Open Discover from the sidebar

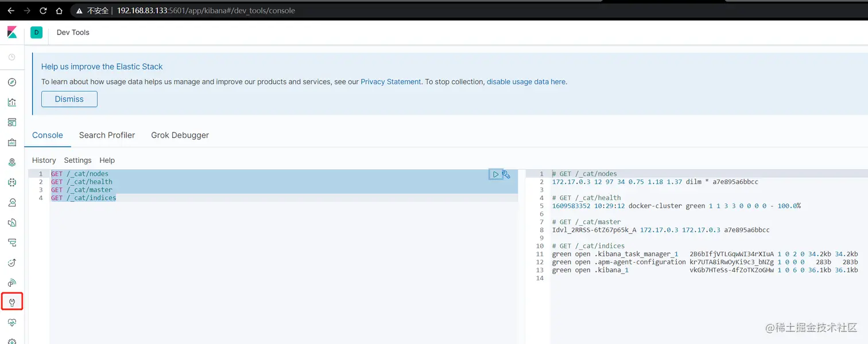pyautogui.click(x=12, y=82)
